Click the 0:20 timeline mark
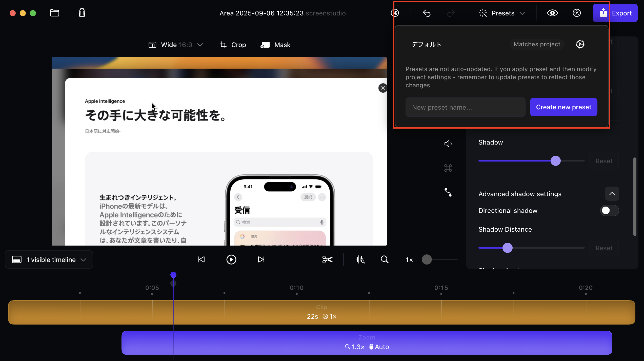The image size is (644, 361). pos(586,288)
